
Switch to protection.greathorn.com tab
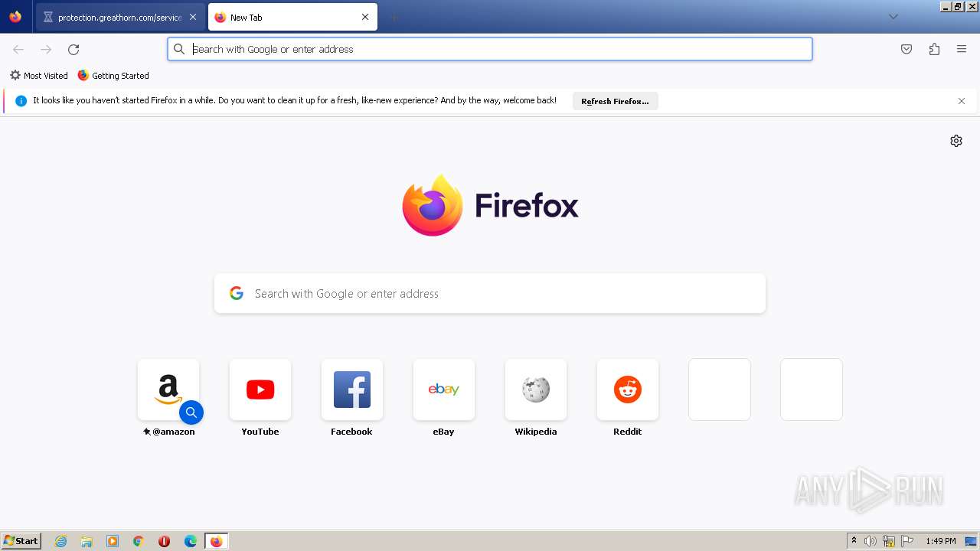[x=120, y=17]
